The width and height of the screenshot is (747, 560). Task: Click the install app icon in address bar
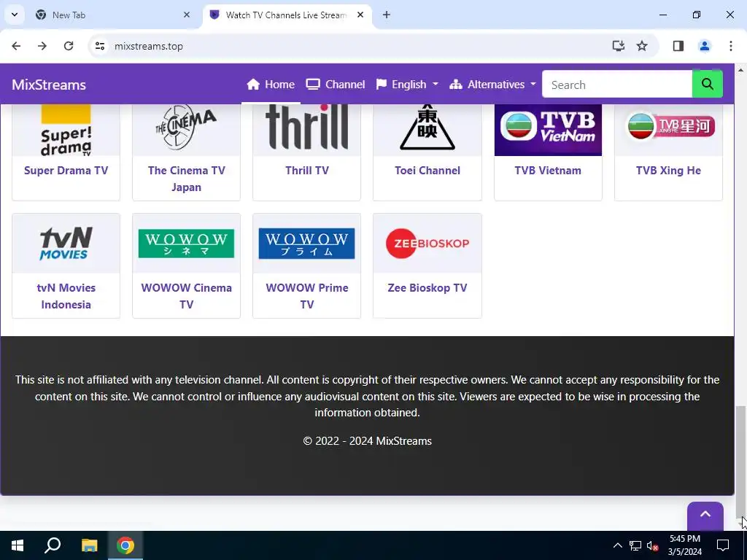coord(618,46)
